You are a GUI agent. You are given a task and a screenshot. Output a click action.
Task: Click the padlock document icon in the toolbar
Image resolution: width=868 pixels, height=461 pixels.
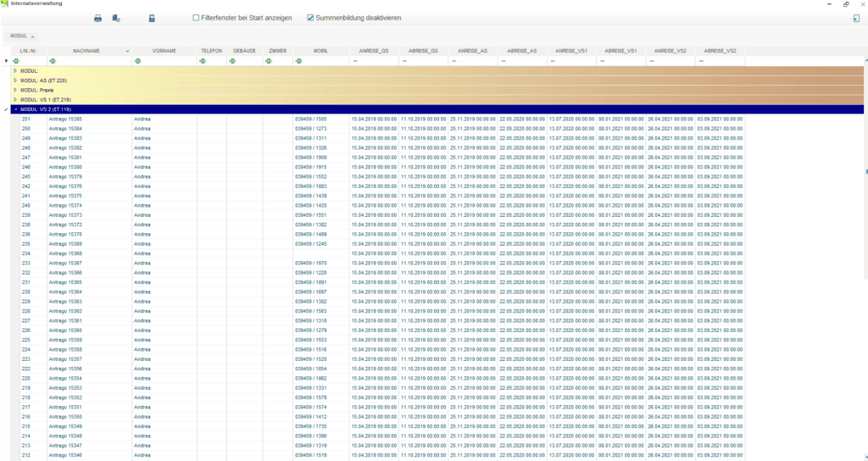(152, 19)
